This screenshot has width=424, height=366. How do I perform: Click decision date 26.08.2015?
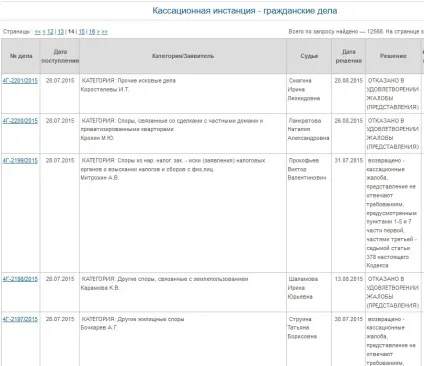tap(349, 121)
